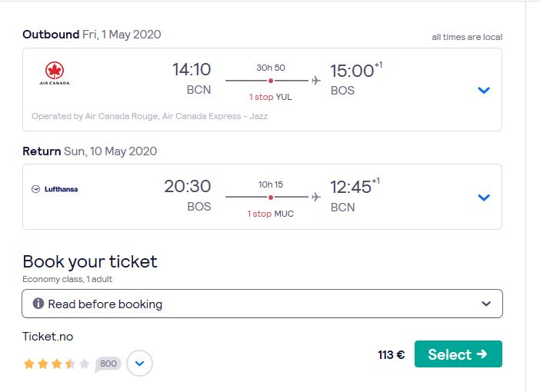This screenshot has height=392, width=540.
Task: Click the outbound flight airplane icon
Action: click(316, 81)
